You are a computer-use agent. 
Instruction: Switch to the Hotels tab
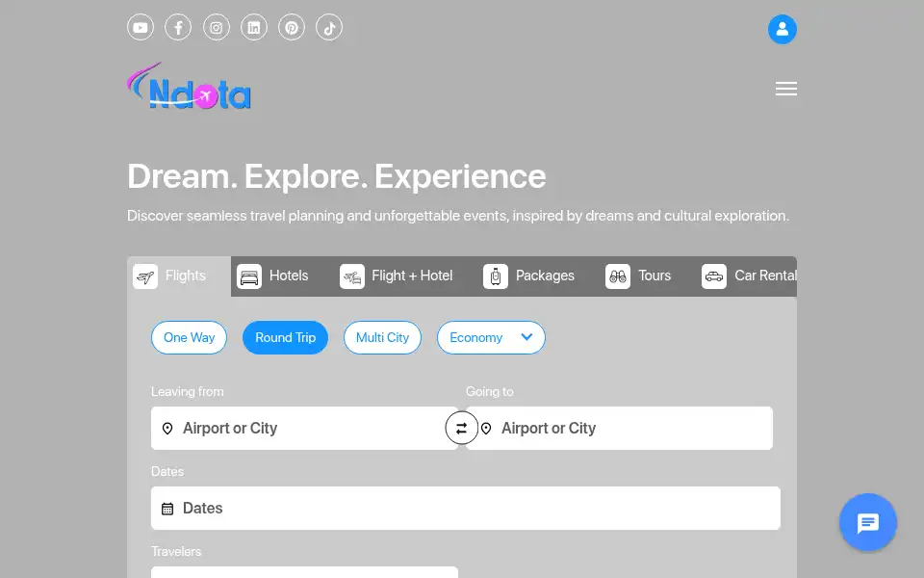point(272,276)
